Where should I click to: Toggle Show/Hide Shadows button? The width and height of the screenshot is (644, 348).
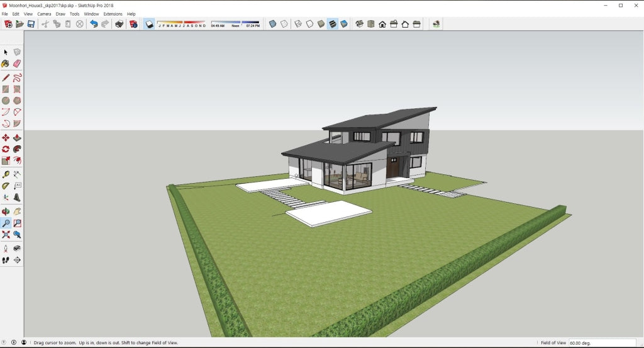pos(150,25)
